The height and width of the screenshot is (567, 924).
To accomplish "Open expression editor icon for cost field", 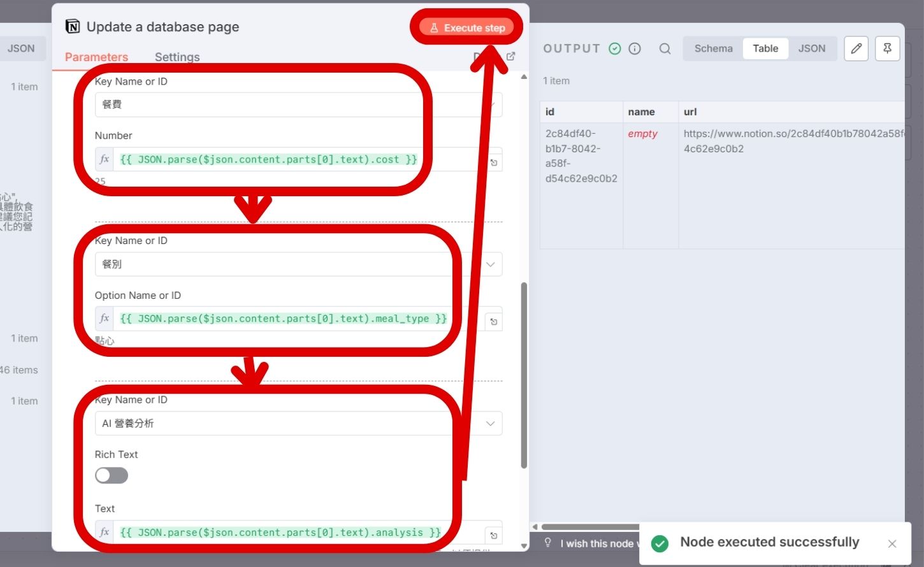I will click(x=493, y=162).
